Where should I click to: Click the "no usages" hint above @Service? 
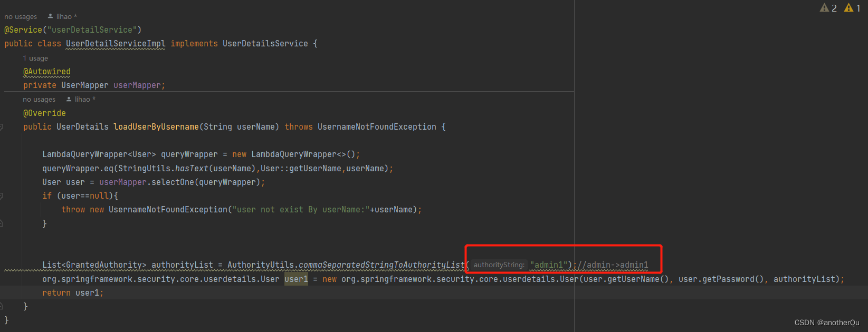click(21, 16)
